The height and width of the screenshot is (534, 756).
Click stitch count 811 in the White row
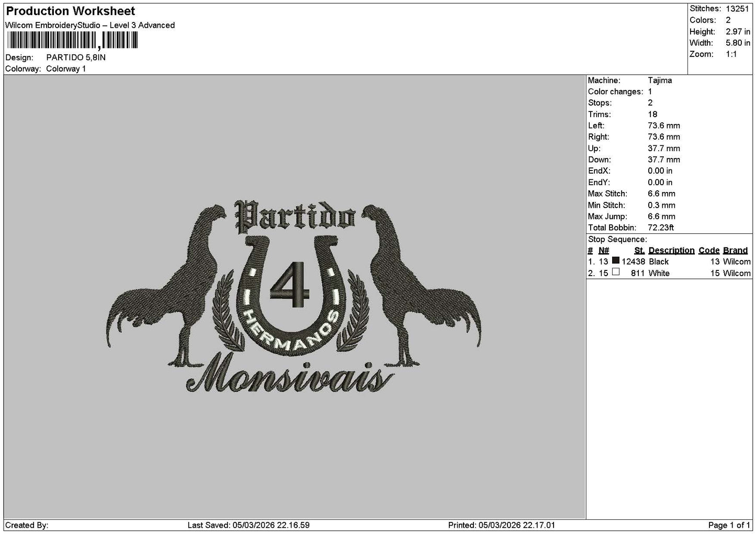[638, 273]
